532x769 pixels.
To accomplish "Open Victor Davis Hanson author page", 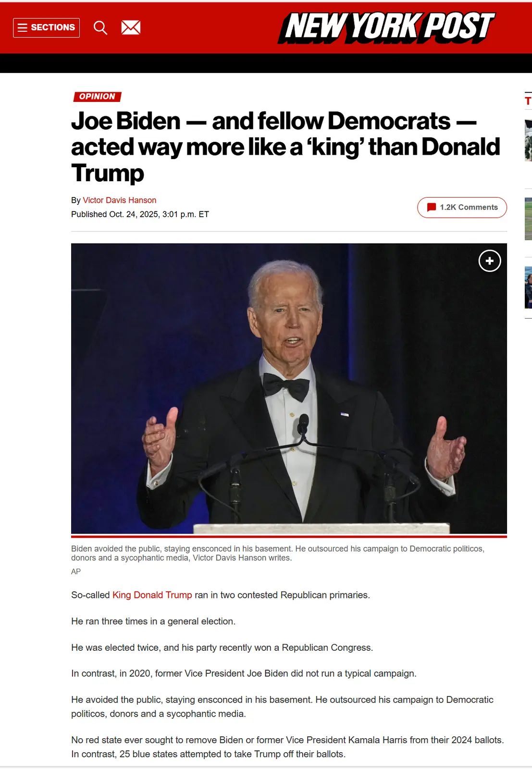I will 120,200.
